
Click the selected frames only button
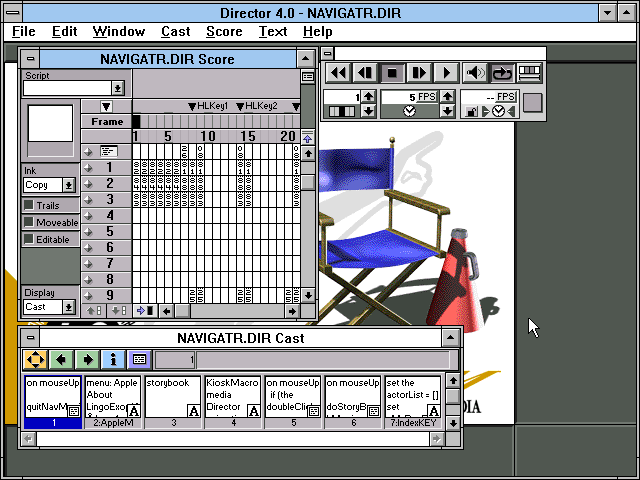[529, 73]
